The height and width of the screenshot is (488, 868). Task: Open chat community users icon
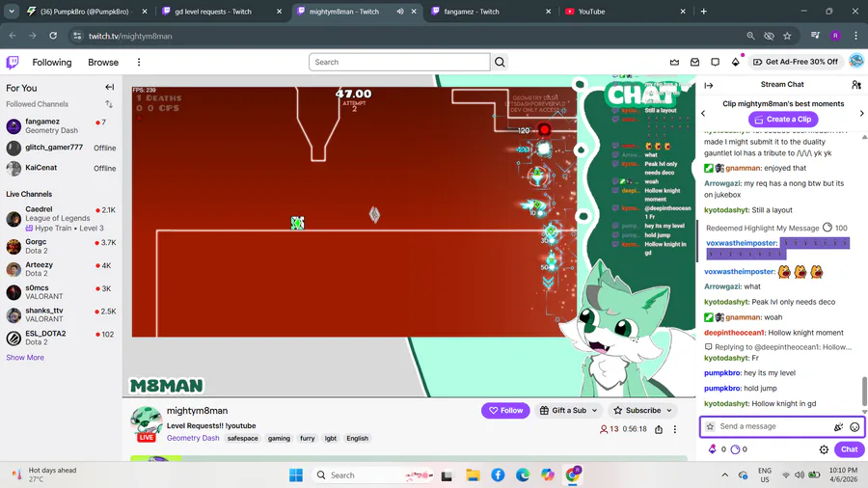point(855,85)
